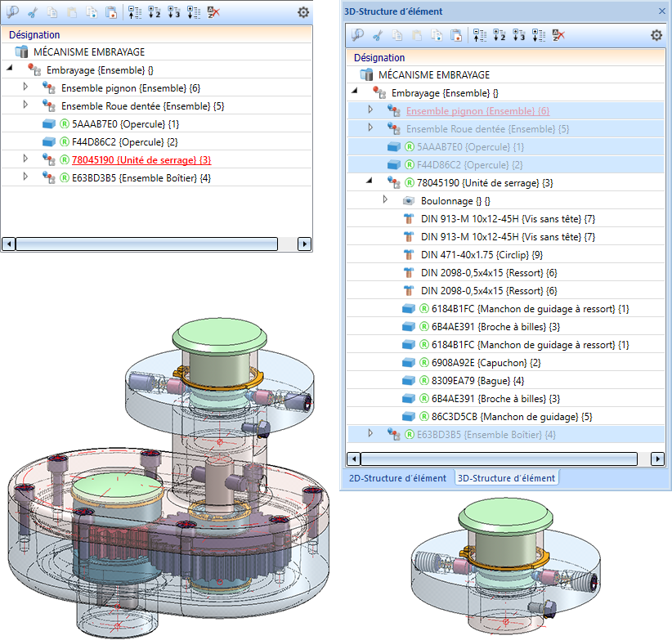Click the search icon in the left panel toolbar
This screenshot has width=672, height=640.
(x=11, y=12)
